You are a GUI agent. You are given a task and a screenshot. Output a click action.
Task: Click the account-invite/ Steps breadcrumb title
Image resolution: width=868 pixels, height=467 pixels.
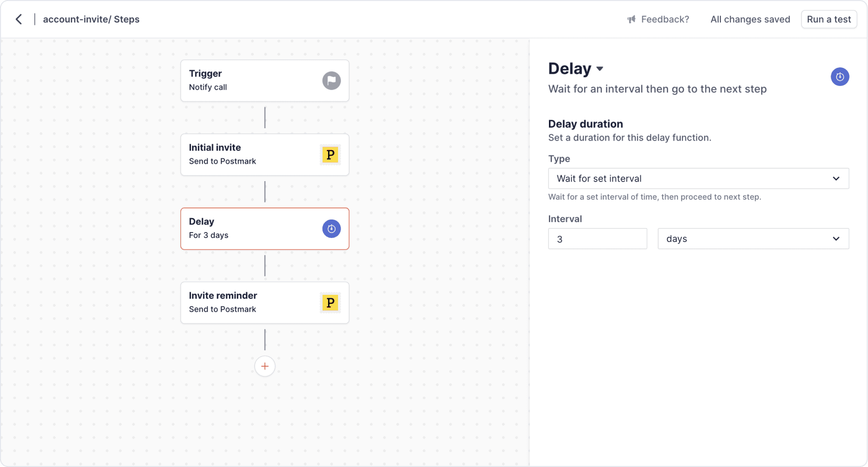(x=91, y=19)
